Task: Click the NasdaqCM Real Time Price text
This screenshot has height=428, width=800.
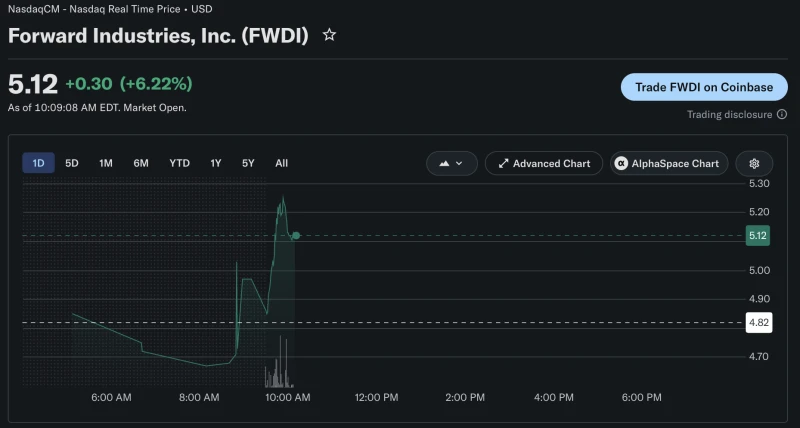Action: click(110, 9)
